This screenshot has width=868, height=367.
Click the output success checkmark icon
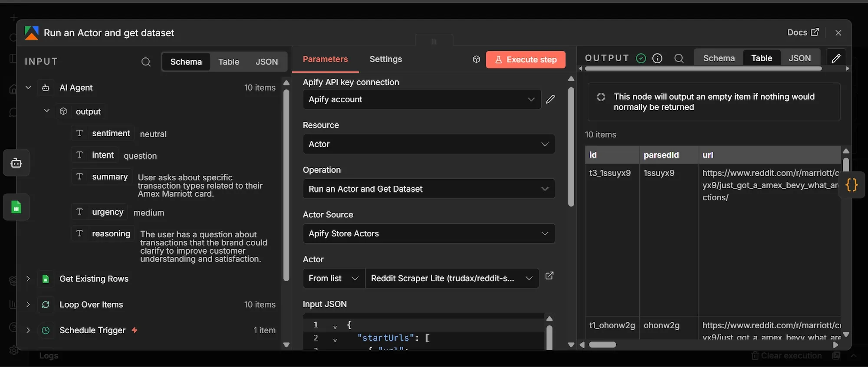[641, 58]
